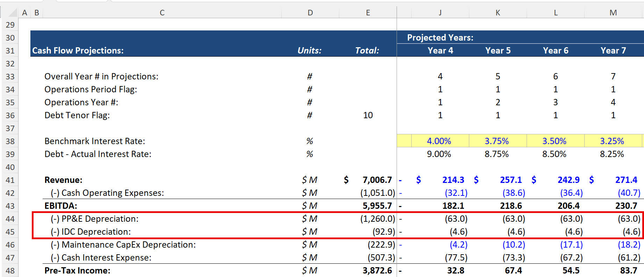The width and height of the screenshot is (644, 277).
Task: Click the Select All corner triangle
Action: (x=13, y=13)
